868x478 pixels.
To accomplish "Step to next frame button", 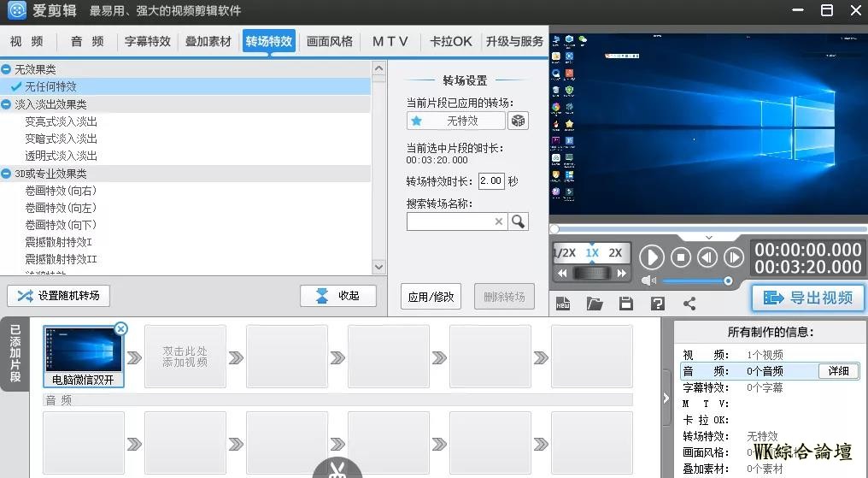I will coord(734,257).
